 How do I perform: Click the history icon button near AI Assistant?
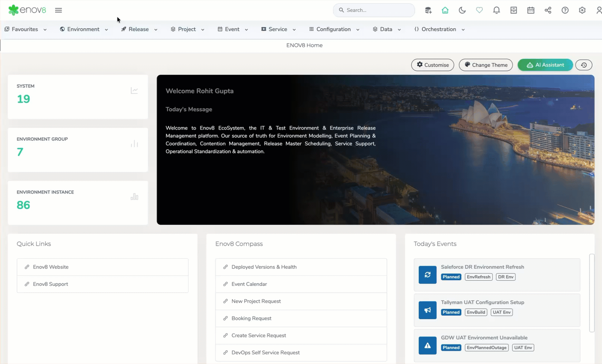(583, 65)
